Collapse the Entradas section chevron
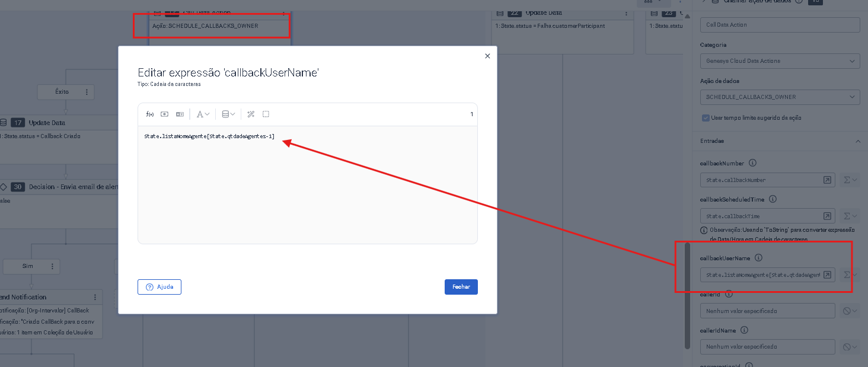868x367 pixels. (x=857, y=142)
